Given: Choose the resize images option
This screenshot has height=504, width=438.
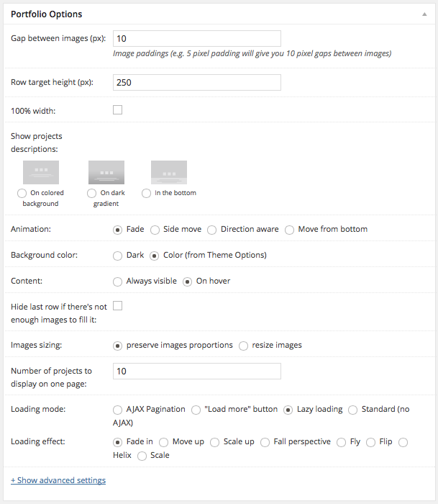Looking at the screenshot, I should pyautogui.click(x=244, y=345).
